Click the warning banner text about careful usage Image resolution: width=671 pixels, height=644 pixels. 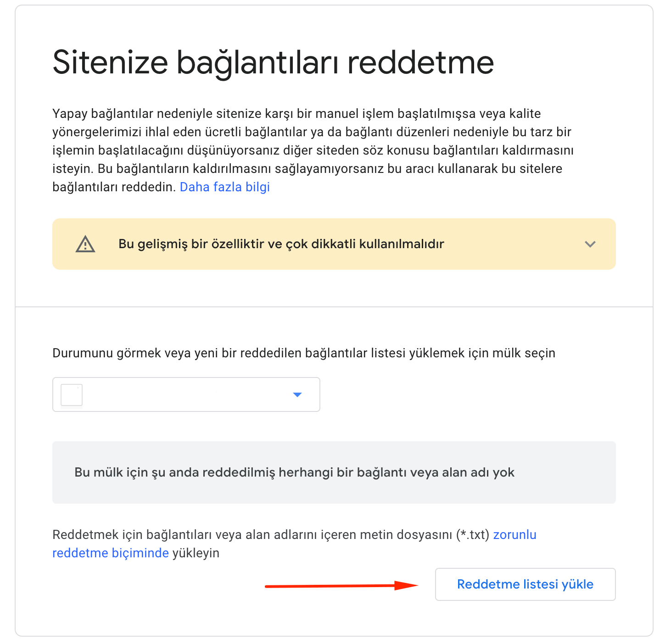pyautogui.click(x=281, y=244)
